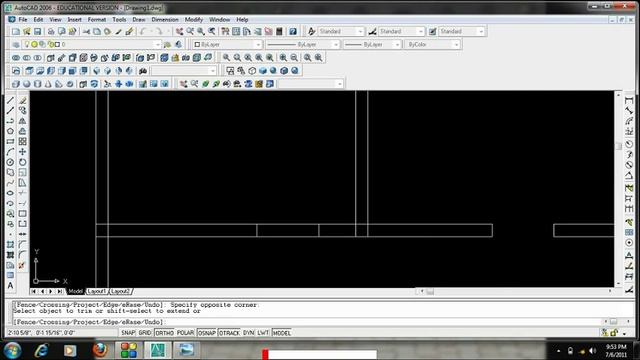Select the Multiline Text tool
Image resolution: width=640 pixels, height=360 pixels.
tap(11, 286)
